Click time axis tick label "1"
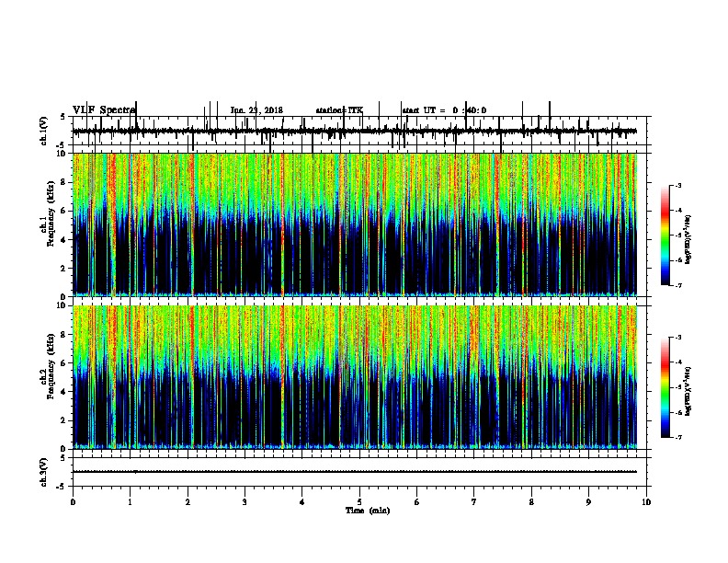The height and width of the screenshot is (563, 728). (130, 502)
